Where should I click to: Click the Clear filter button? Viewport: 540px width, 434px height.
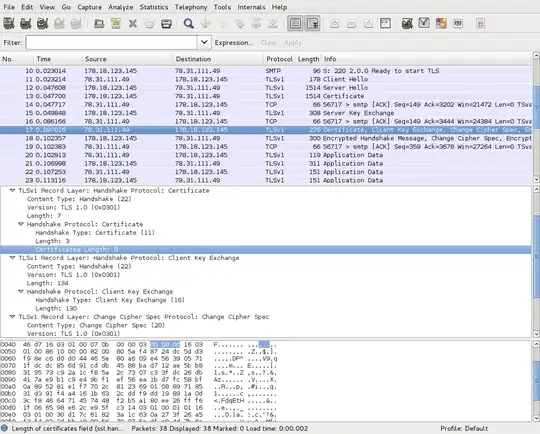pyautogui.click(x=268, y=43)
